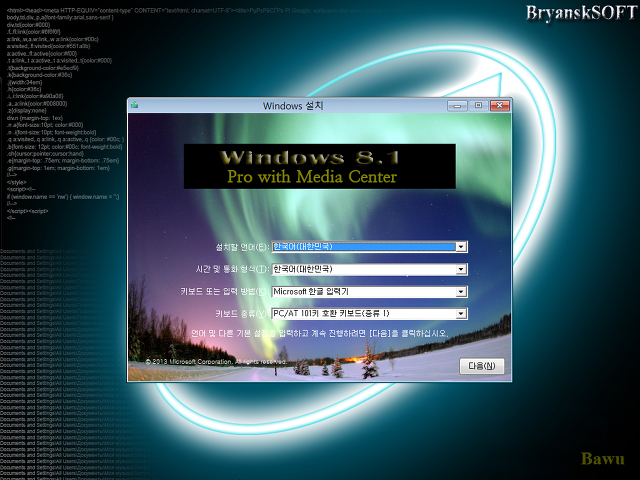The height and width of the screenshot is (480, 640).
Task: Click the PC/AT 101키 호환 키보드 combo box
Action: pyautogui.click(x=369, y=313)
